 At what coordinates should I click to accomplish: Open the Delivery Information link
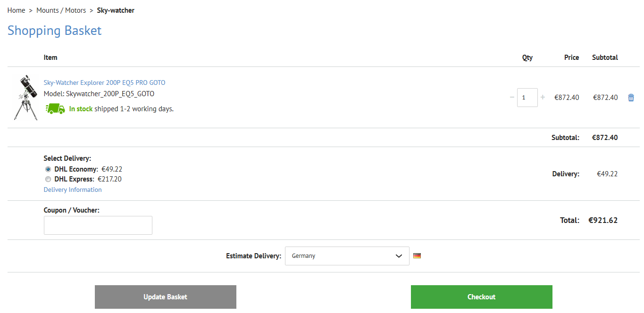[x=73, y=189]
